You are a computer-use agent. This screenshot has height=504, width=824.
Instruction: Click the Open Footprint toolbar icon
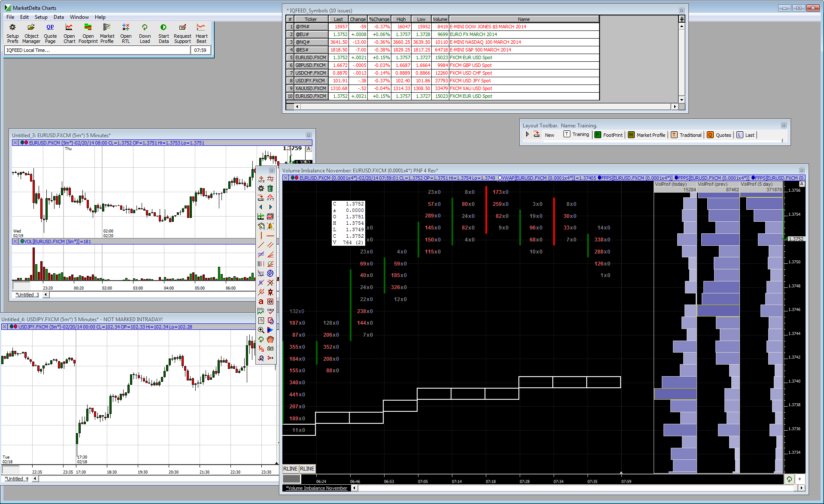pos(88,27)
